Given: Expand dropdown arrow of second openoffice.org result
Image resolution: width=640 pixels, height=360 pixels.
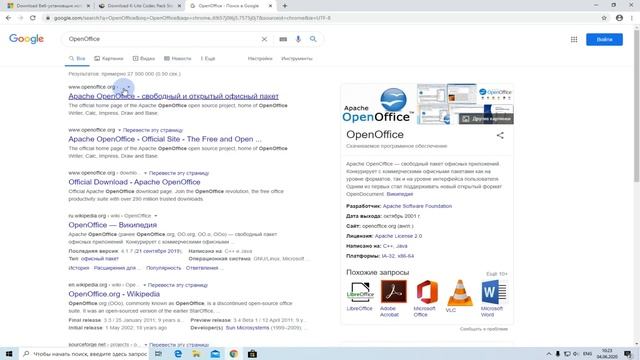Looking at the screenshot, I should [119, 130].
